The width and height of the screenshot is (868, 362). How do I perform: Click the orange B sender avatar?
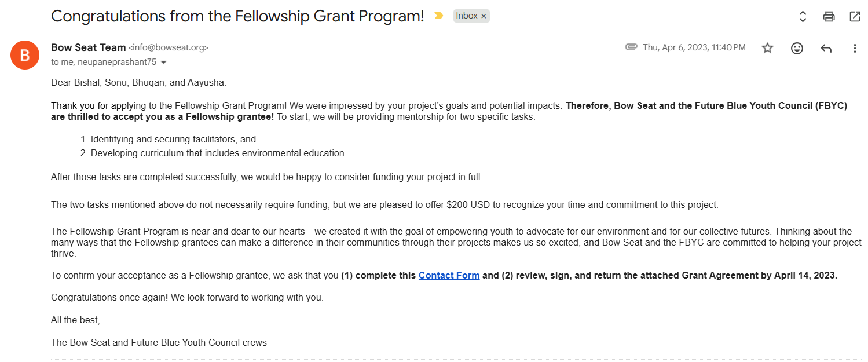pyautogui.click(x=25, y=55)
